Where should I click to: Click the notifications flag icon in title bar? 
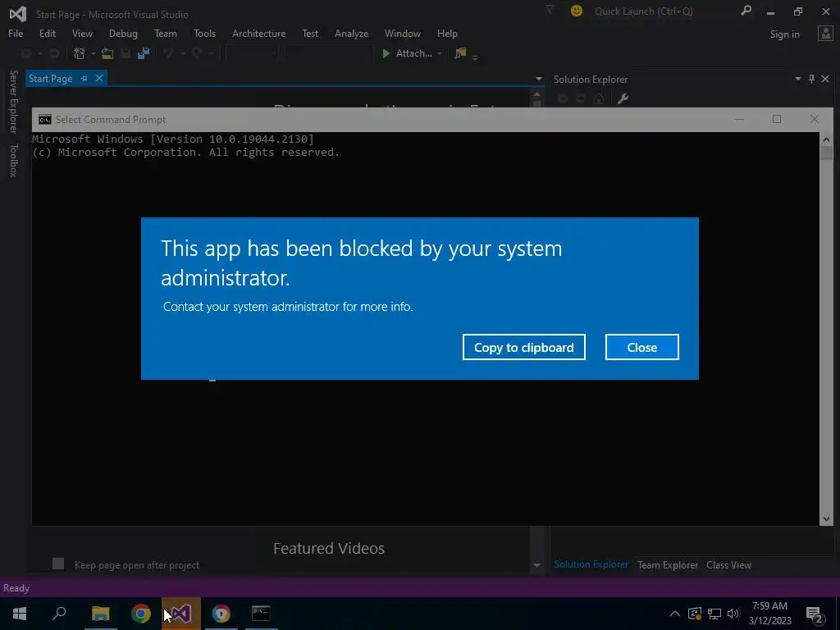[x=550, y=10]
